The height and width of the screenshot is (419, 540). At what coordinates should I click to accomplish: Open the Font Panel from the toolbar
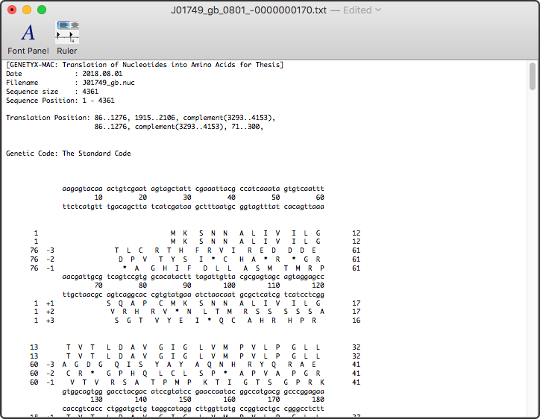(28, 39)
